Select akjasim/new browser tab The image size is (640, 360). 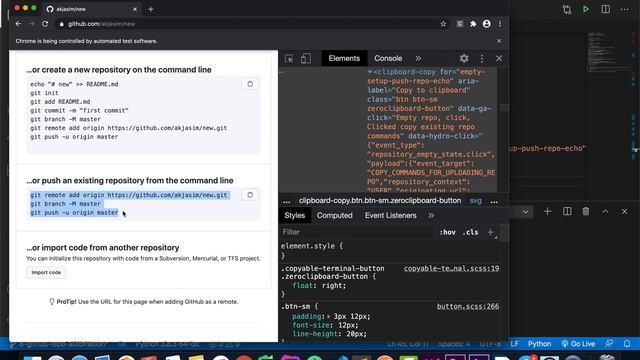point(91,9)
